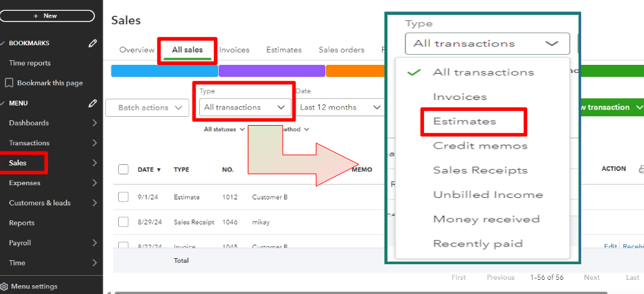
Task: Click the NO. column header
Action: pos(228,170)
